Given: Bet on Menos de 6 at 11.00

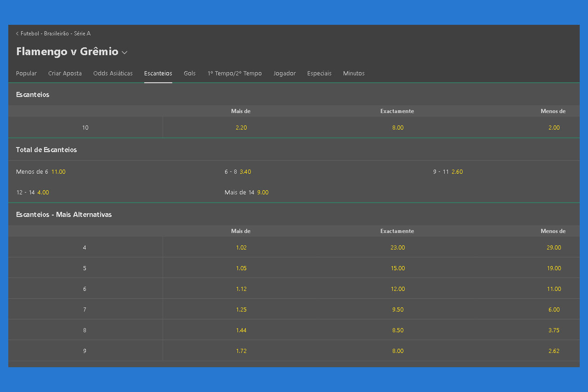Looking at the screenshot, I should click(x=41, y=172).
